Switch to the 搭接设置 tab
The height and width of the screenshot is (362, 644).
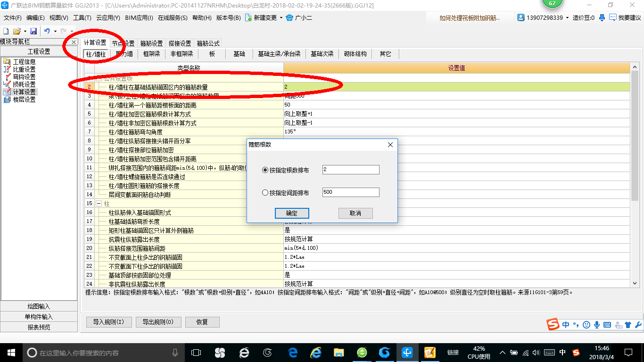click(x=180, y=43)
